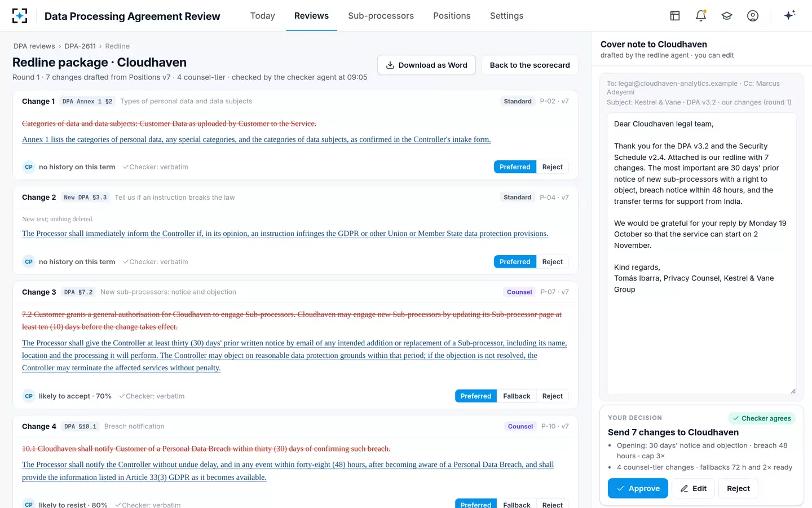Edit the decision
Screen dimensions: 812x508
click(694, 488)
